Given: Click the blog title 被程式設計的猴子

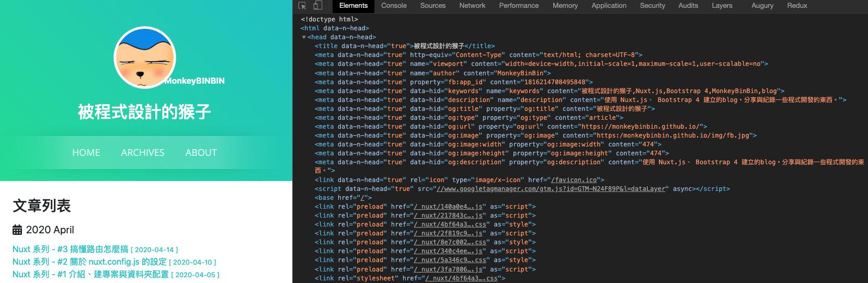Looking at the screenshot, I should point(144,111).
